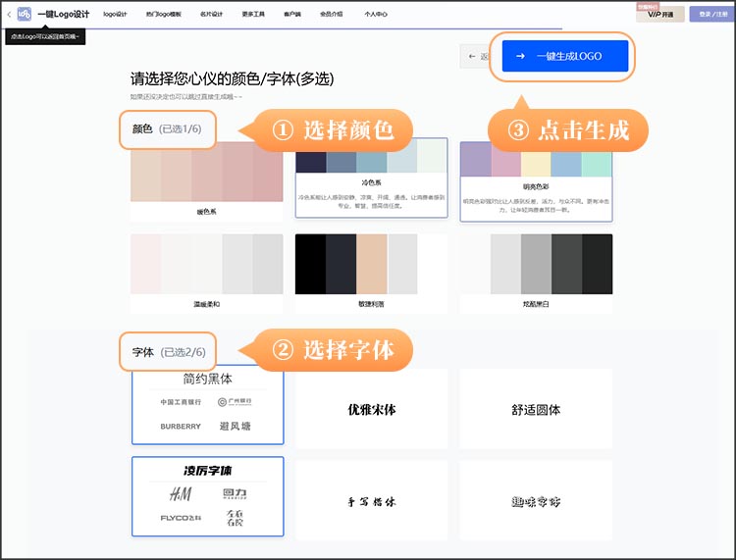
Task: Select the 舒适圆体 font card
Action: click(x=536, y=409)
